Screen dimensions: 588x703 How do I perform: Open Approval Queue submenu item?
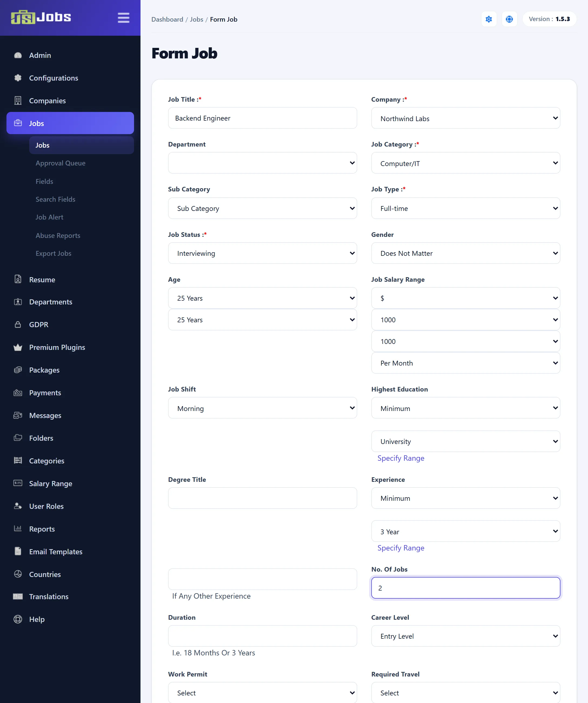(61, 163)
